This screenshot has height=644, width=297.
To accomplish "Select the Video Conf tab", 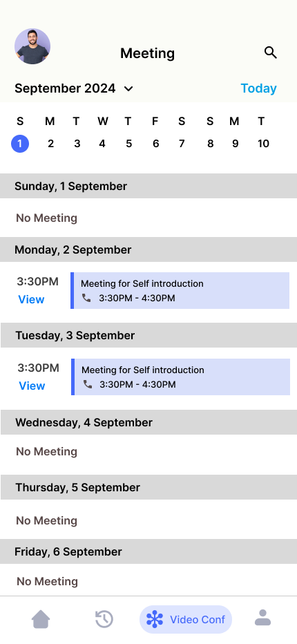I will click(x=186, y=619).
